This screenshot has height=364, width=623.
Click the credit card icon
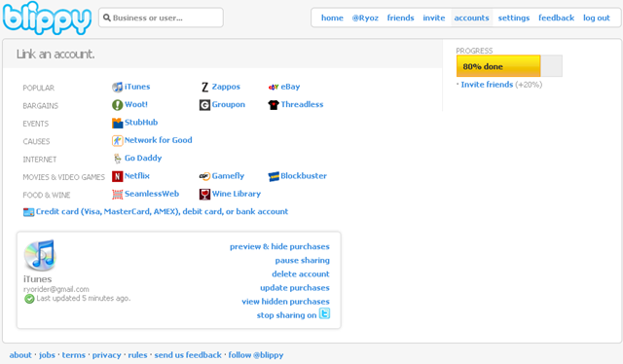(x=28, y=212)
